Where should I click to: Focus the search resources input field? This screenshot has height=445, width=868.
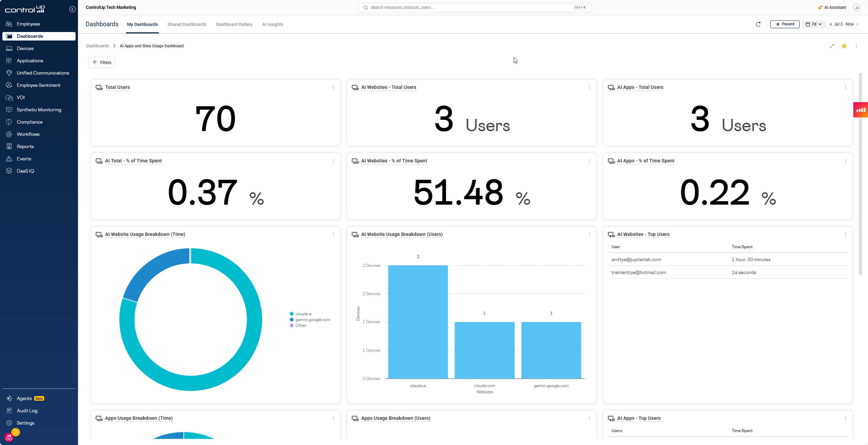475,7
